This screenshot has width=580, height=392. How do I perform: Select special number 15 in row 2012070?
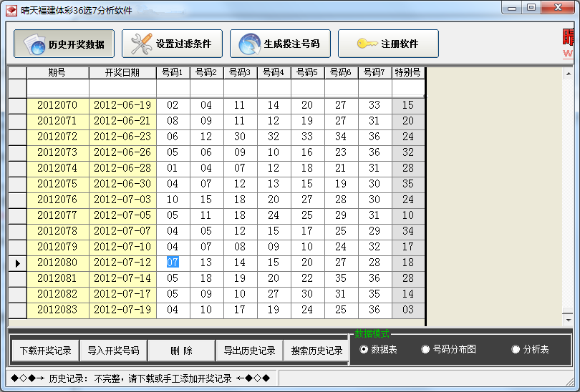pos(408,105)
